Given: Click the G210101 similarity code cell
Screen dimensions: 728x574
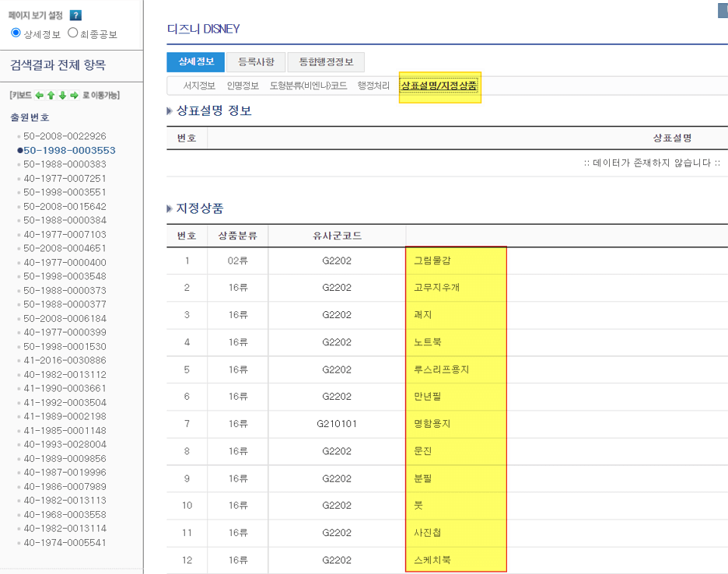Looking at the screenshot, I should (x=337, y=424).
